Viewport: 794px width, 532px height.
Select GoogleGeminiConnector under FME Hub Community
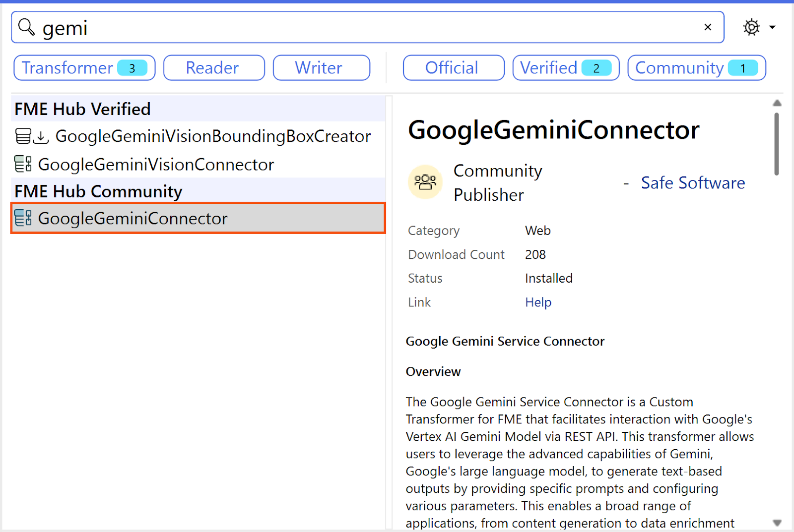pyautogui.click(x=198, y=218)
